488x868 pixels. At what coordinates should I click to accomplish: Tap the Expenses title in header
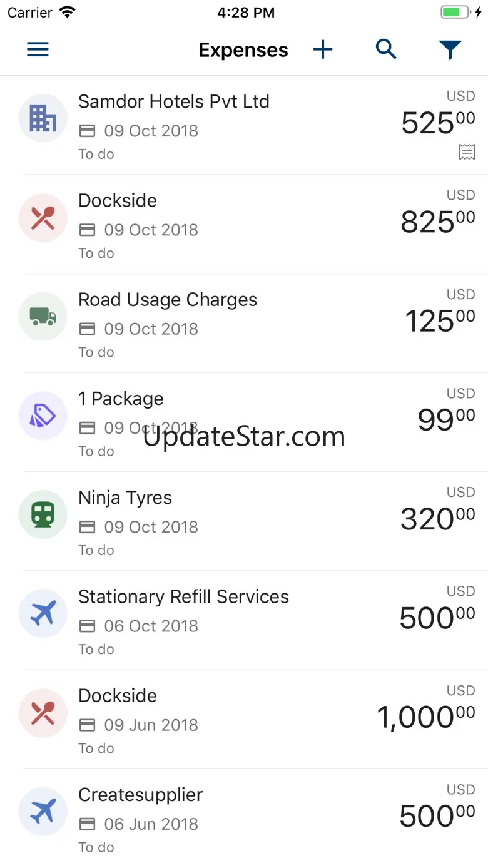[x=243, y=50]
